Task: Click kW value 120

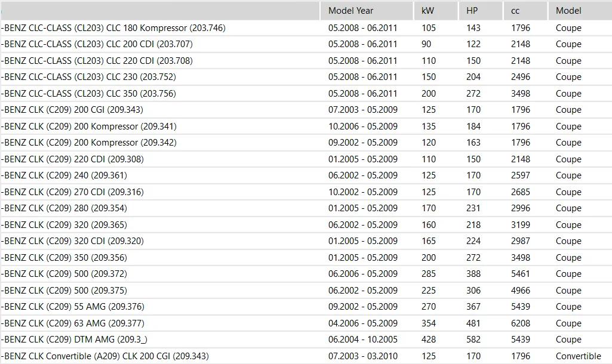Action: point(429,143)
